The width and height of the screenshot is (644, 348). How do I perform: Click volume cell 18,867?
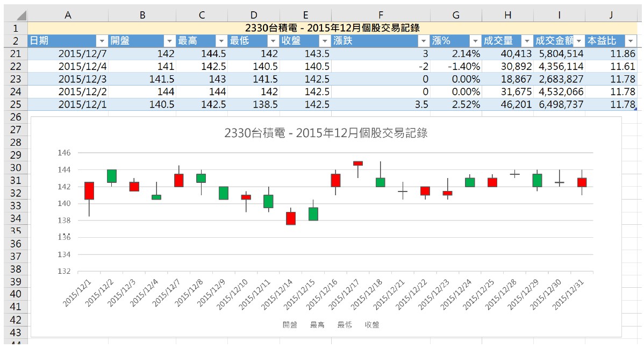(507, 79)
